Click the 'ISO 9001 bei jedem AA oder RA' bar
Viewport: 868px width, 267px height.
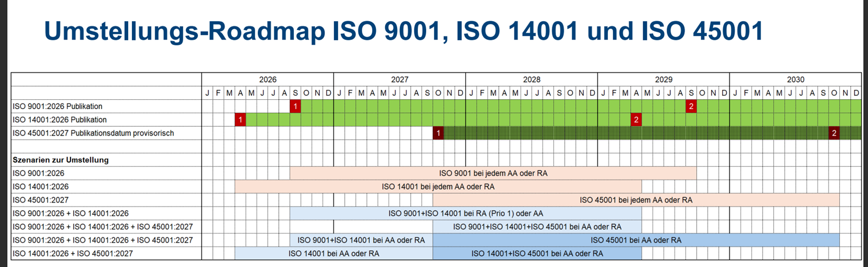[x=493, y=173]
